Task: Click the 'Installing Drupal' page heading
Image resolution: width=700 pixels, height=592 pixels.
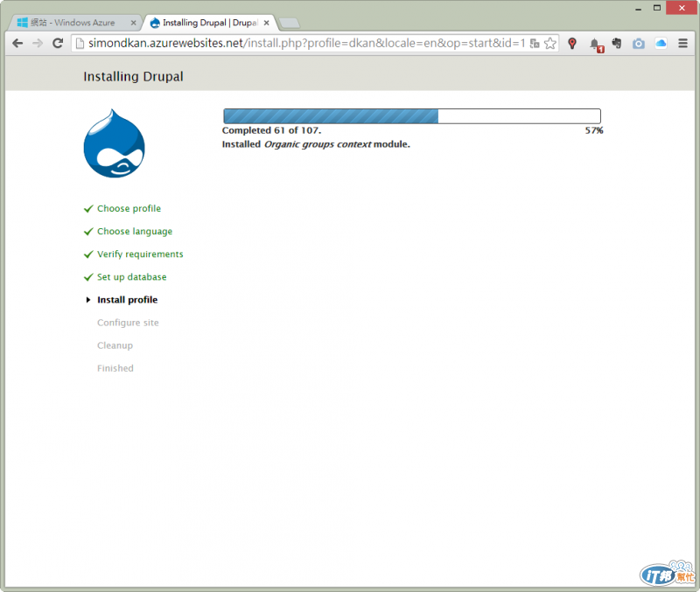Action: point(133,76)
